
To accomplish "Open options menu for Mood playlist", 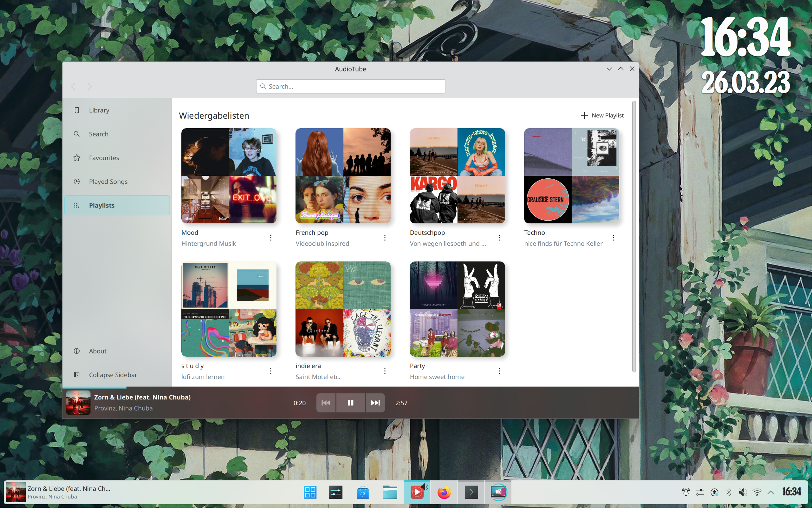I will click(271, 238).
